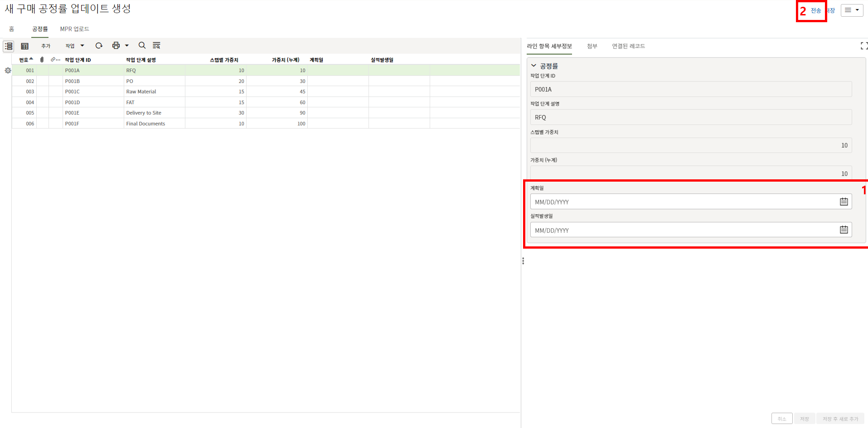Click the 전송 link to submit

coord(815,10)
